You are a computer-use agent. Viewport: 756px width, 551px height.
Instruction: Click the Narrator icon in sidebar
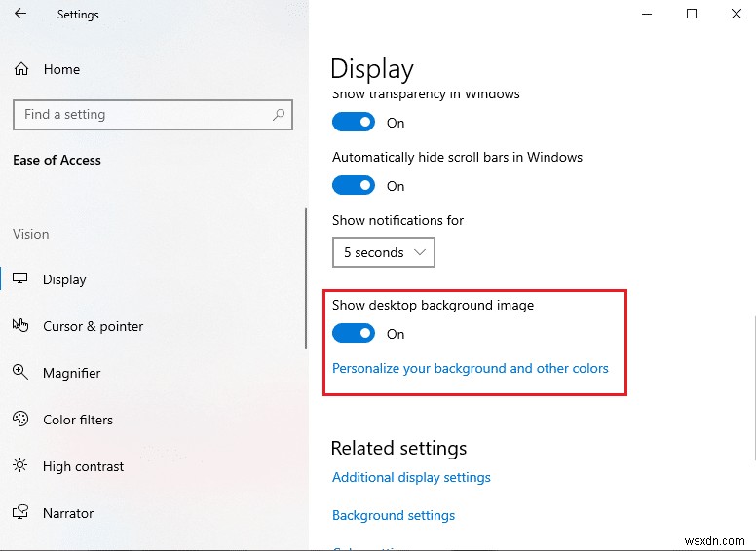[20, 513]
